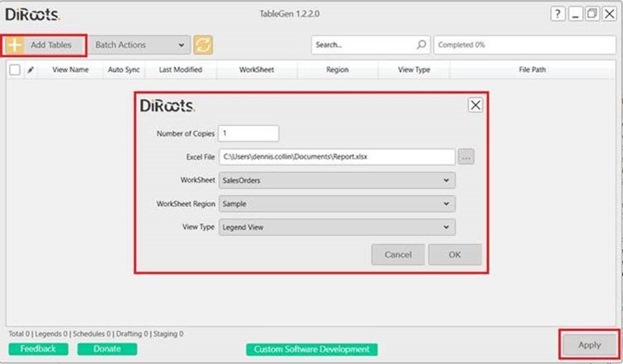Screen dimensions: 623x364
Task: Click the Add Tables plus button
Action: tap(44, 45)
